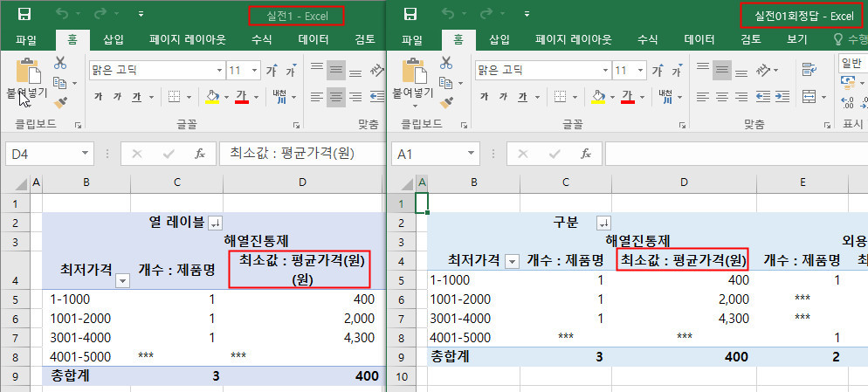This screenshot has height=392, width=868.
Task: Click Format Painter brush in 실전1 window
Action: (60, 103)
